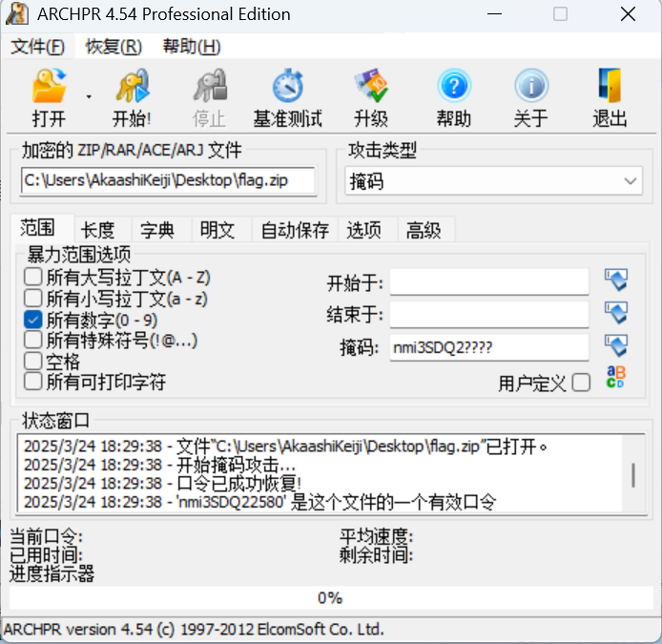The height and width of the screenshot is (644, 662).
Task: Run the 基准测试 benchmark icon
Action: [288, 86]
